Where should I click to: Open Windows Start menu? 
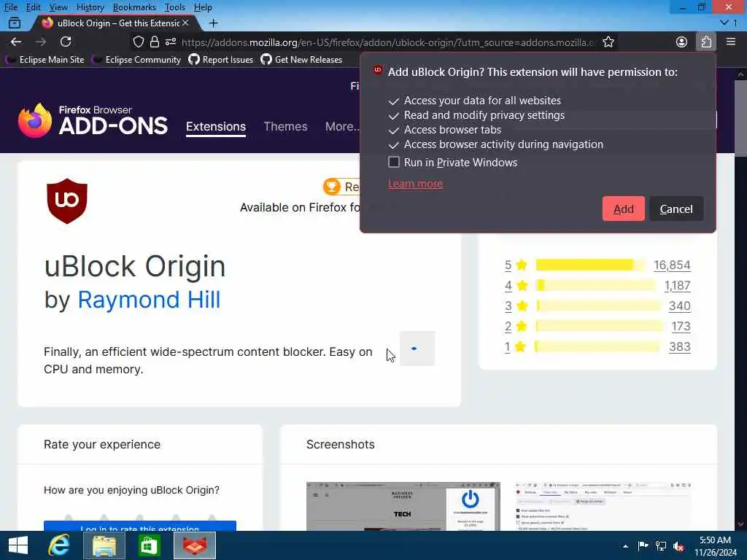18,545
